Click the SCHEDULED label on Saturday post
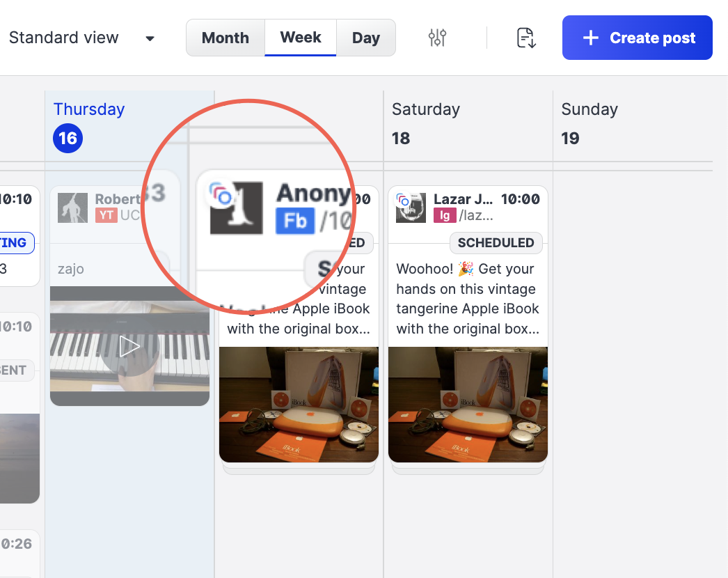This screenshot has width=728, height=578. [x=496, y=242]
